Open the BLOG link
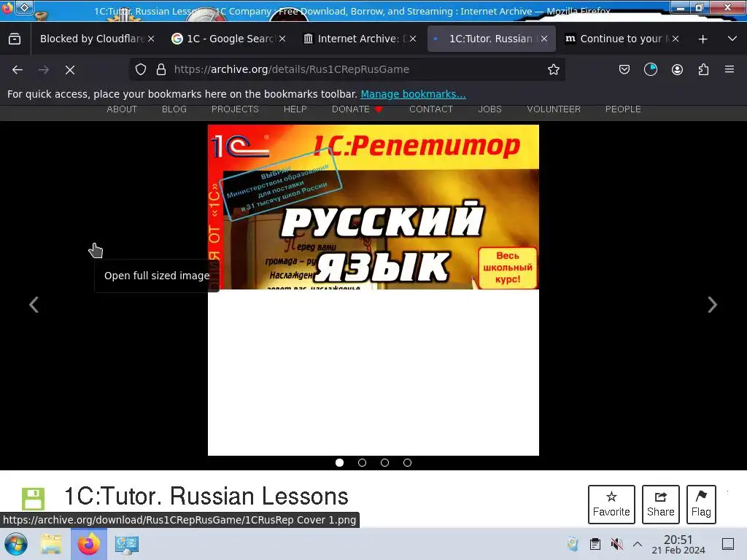This screenshot has height=560, width=747. [174, 109]
